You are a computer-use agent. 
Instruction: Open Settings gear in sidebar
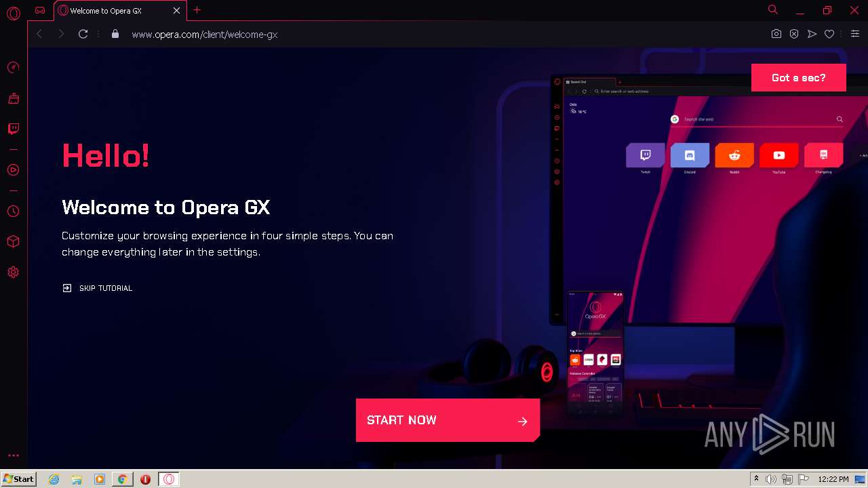point(13,272)
